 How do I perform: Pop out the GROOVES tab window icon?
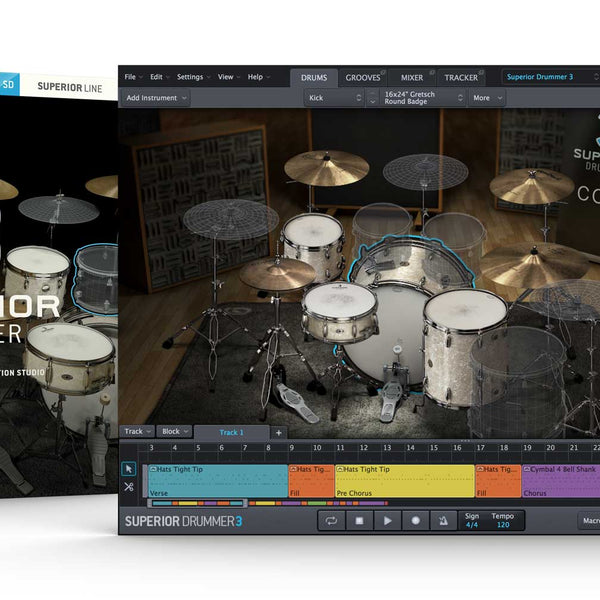tap(383, 72)
